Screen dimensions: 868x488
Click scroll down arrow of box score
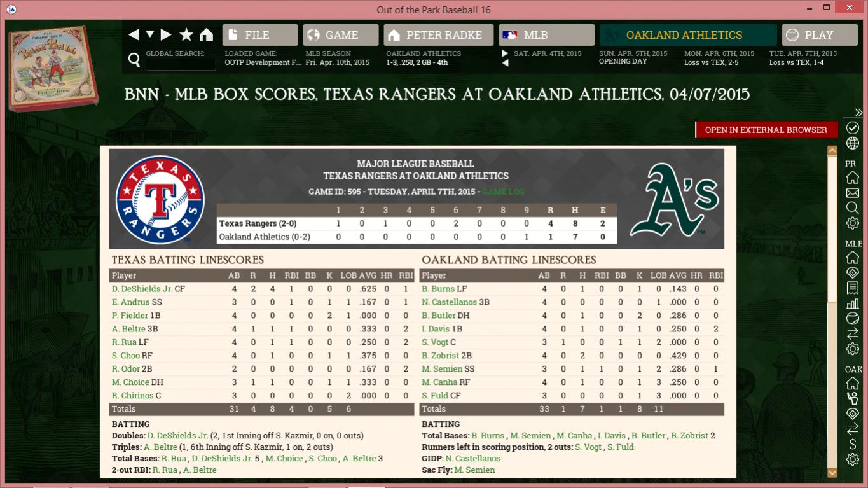point(832,473)
